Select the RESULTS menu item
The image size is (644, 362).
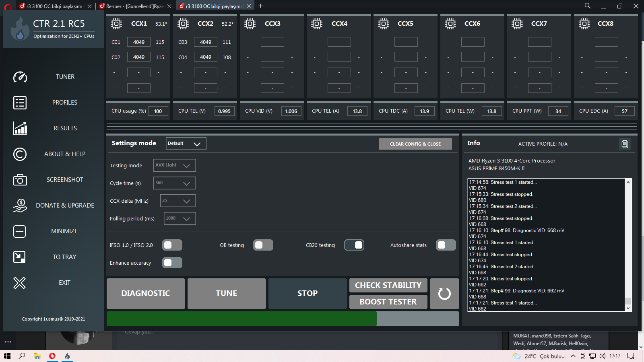65,128
